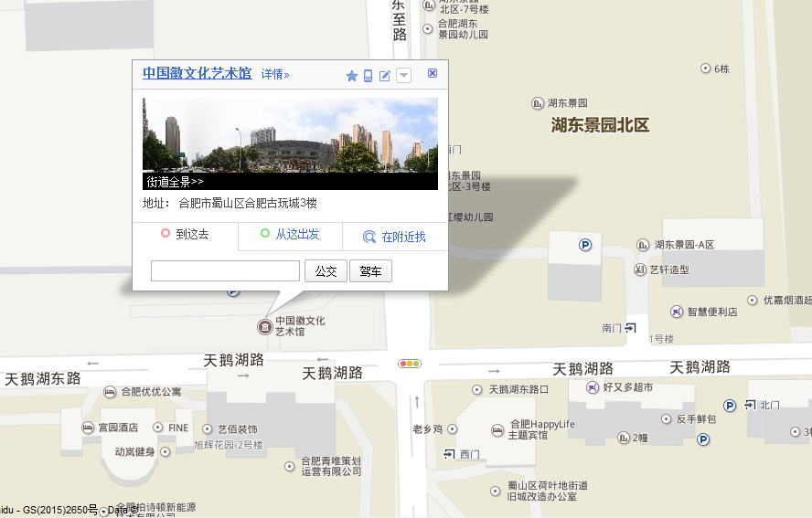Viewport: 812px width, 518px height.
Task: Click the star favorite icon in popup
Action: [352, 76]
